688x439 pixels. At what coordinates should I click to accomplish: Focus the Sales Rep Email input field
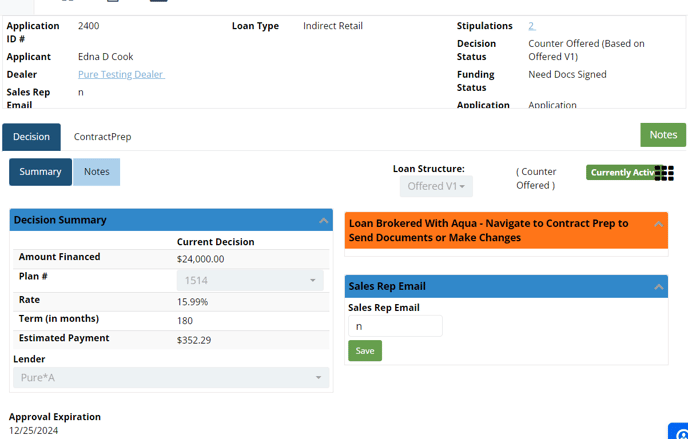click(x=395, y=326)
